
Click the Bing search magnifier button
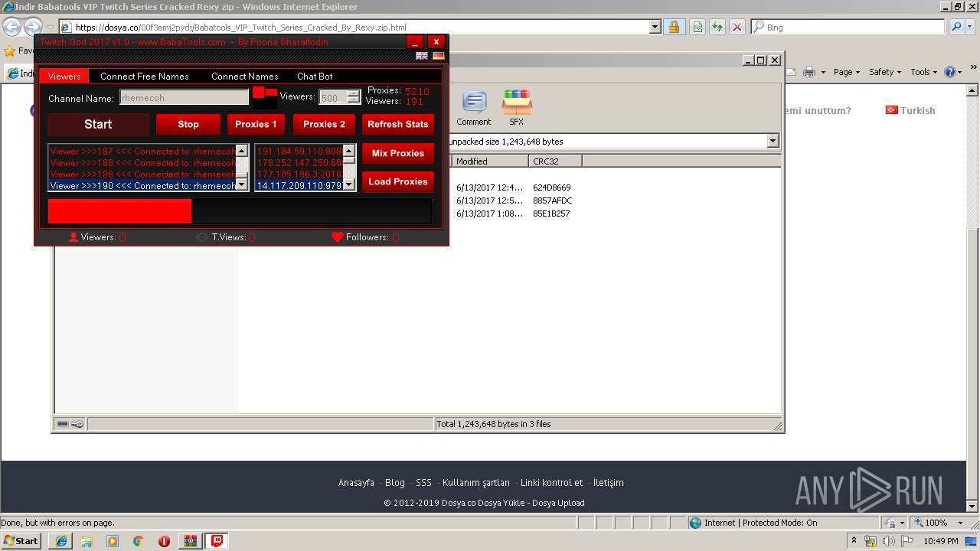955,27
